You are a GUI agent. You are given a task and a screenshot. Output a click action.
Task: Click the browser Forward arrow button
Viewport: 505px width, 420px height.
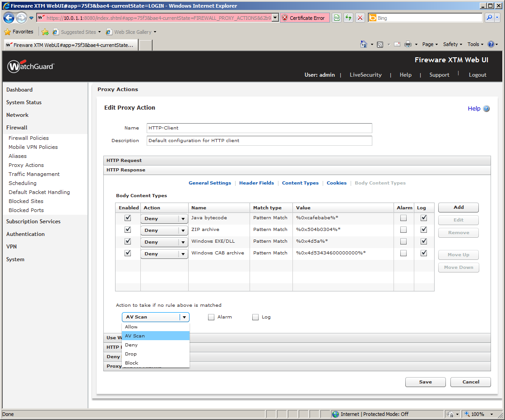pos(22,18)
